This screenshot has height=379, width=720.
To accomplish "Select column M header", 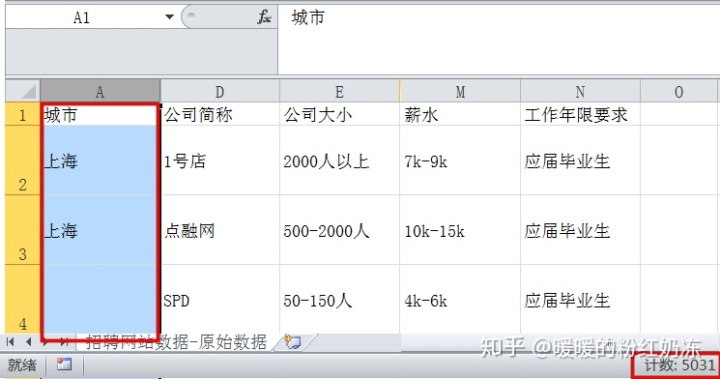I will [460, 91].
